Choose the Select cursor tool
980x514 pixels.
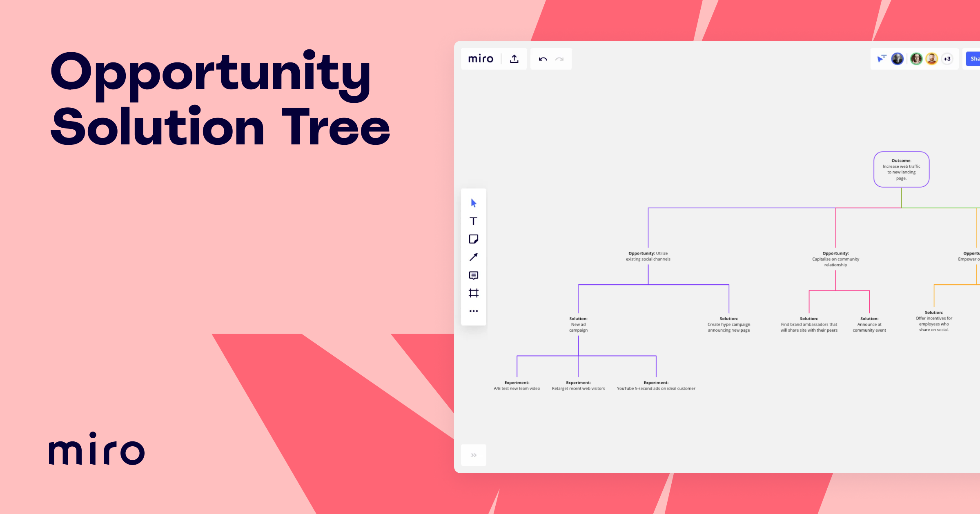[x=474, y=203]
